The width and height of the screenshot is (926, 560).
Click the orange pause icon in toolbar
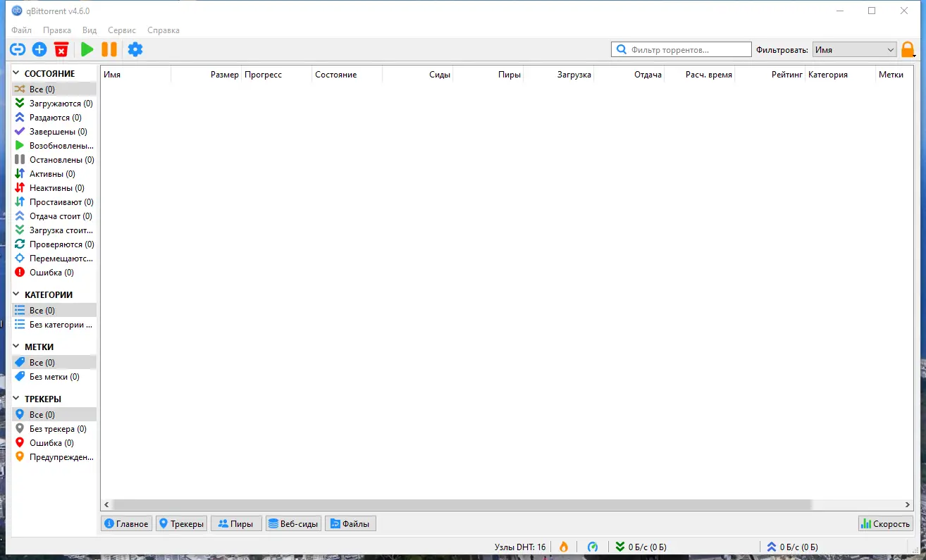coord(109,49)
